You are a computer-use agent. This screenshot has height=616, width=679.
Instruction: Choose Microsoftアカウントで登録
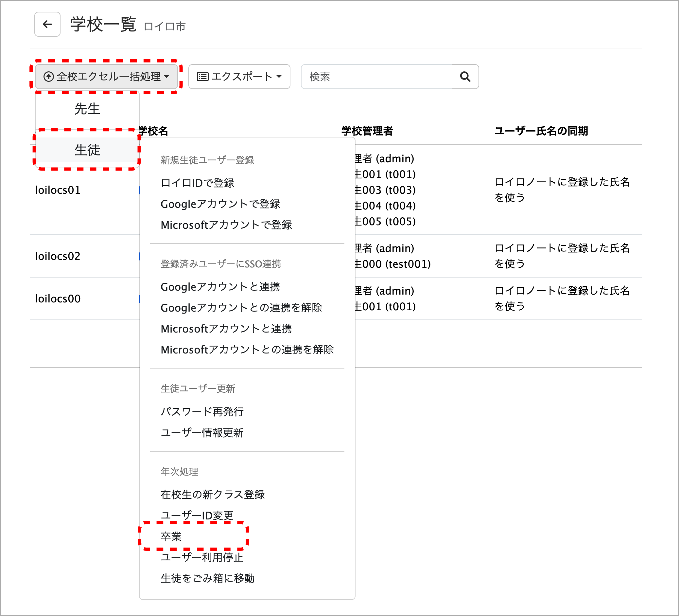(226, 225)
